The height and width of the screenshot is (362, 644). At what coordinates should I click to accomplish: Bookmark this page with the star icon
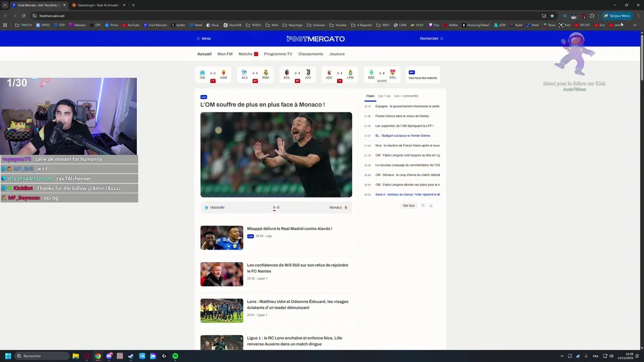pos(552,16)
